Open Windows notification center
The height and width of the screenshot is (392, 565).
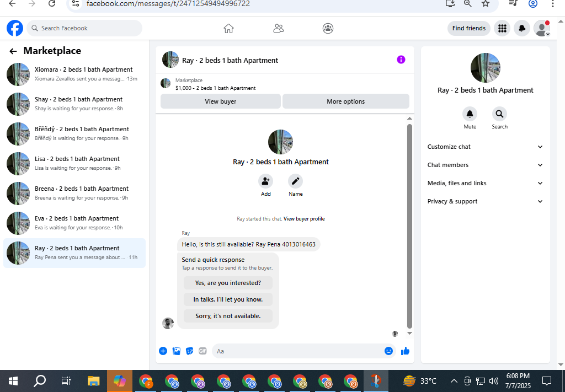[x=547, y=381]
